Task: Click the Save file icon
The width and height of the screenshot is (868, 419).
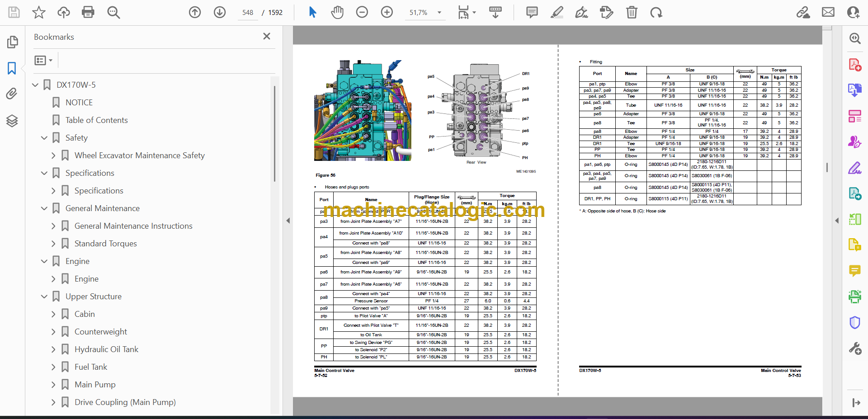Action: [x=14, y=12]
